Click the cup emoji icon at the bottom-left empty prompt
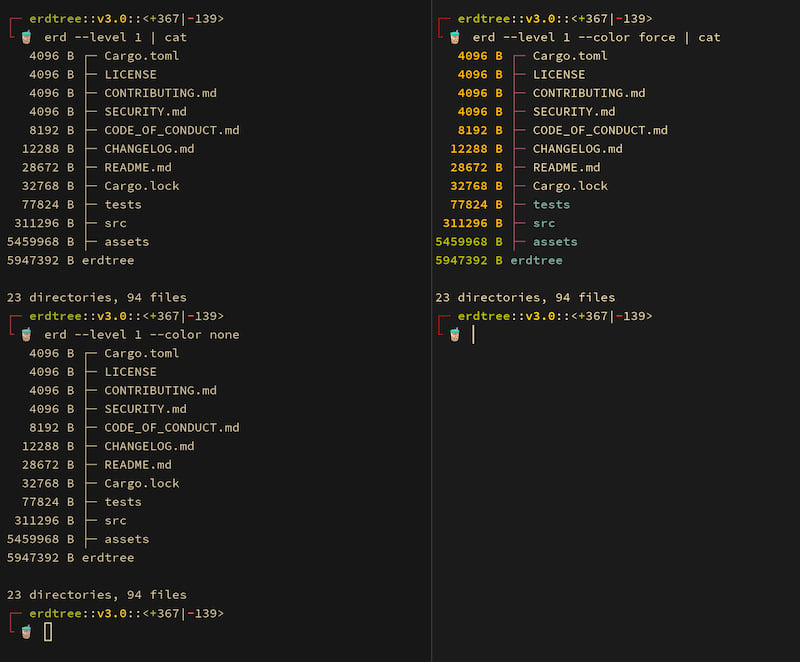 (27, 632)
